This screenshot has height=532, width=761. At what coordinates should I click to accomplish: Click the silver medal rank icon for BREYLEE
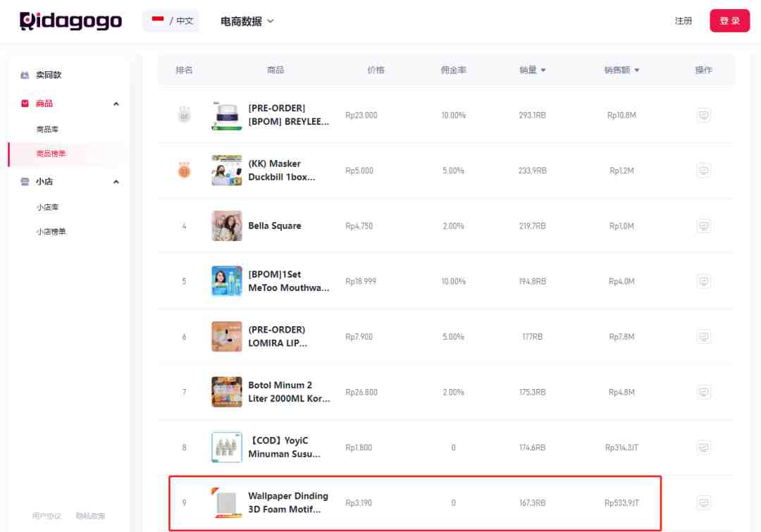coord(184,115)
